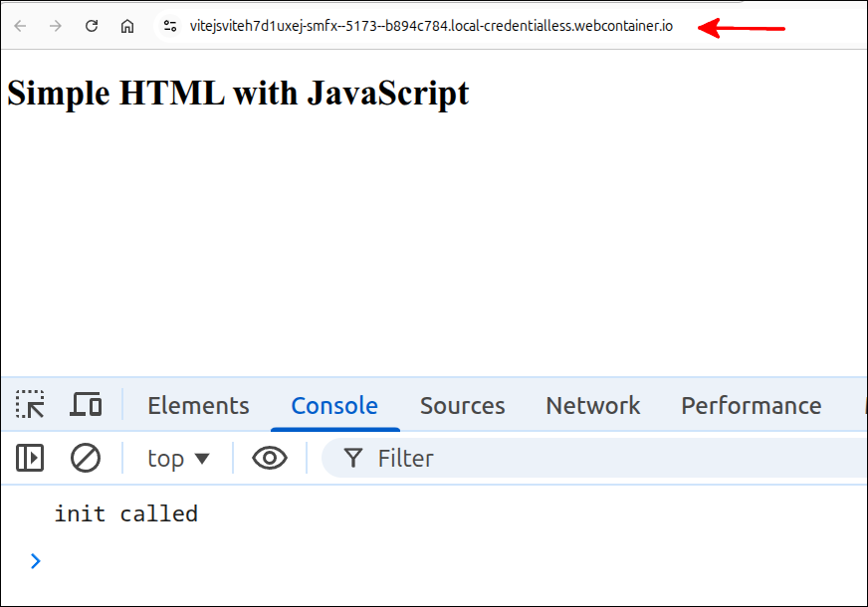Activate the inspect element picker tool

tap(30, 404)
